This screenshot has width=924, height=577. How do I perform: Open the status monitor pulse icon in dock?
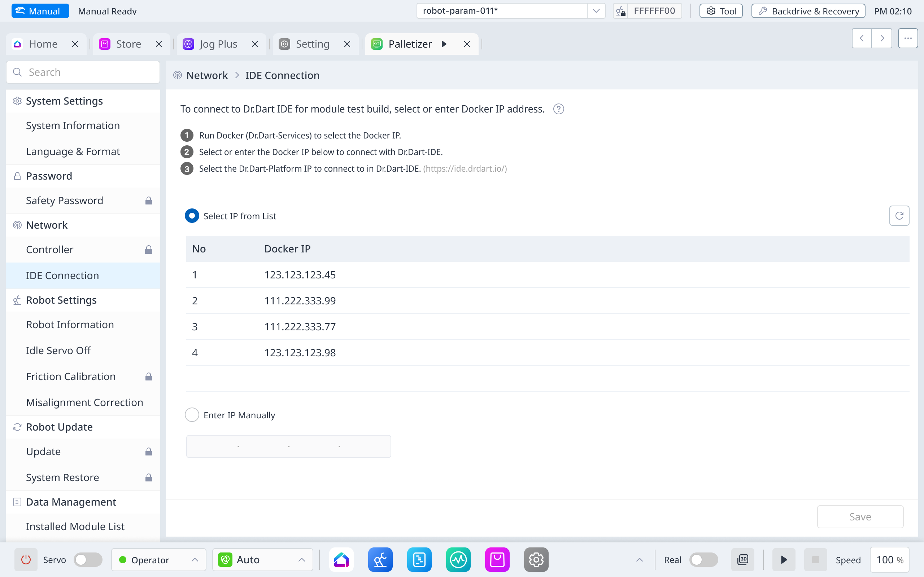click(x=458, y=559)
